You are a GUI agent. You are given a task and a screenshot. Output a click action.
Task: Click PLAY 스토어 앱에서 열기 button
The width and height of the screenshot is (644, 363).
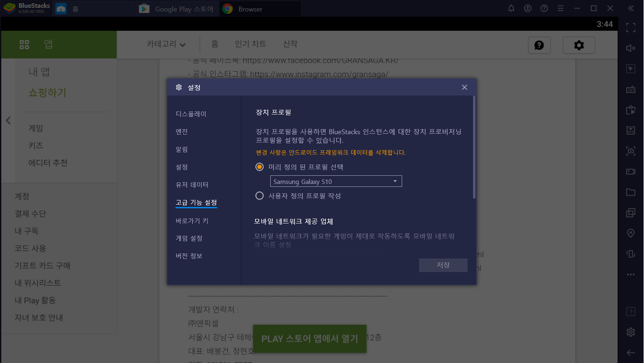tap(310, 339)
